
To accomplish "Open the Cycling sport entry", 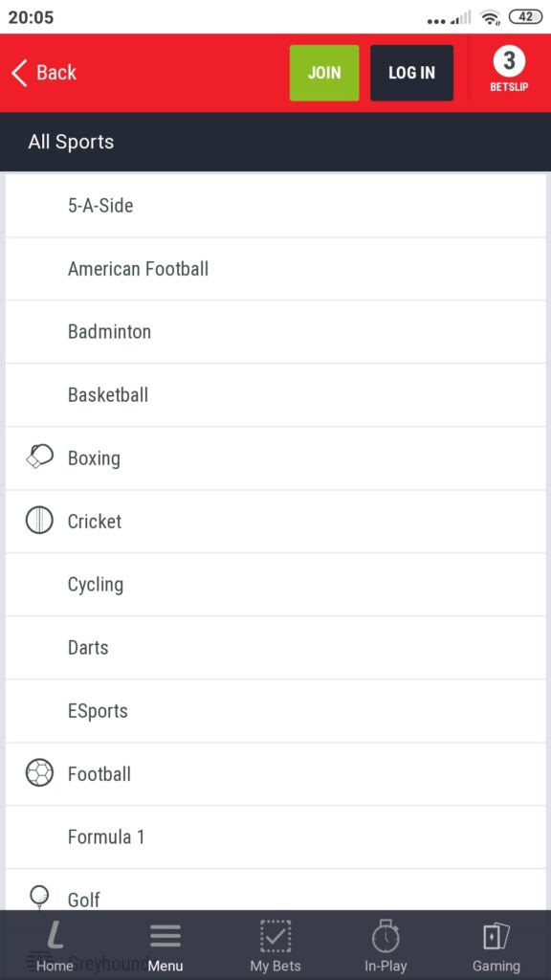I will coord(275,585).
